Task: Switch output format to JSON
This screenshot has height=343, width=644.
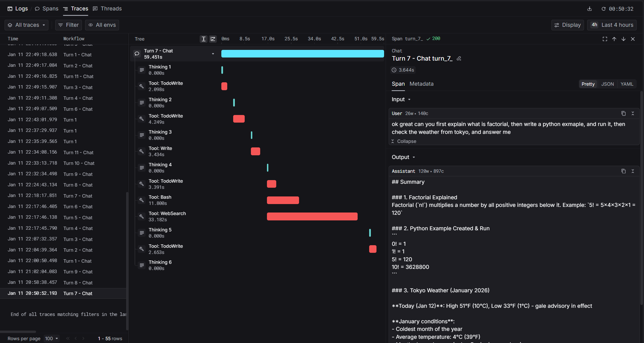Action: click(x=607, y=84)
